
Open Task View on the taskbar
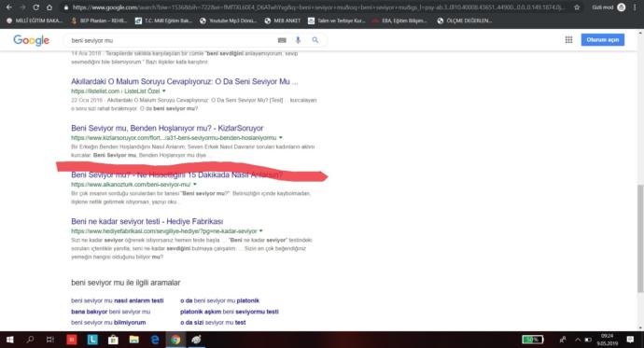50,340
